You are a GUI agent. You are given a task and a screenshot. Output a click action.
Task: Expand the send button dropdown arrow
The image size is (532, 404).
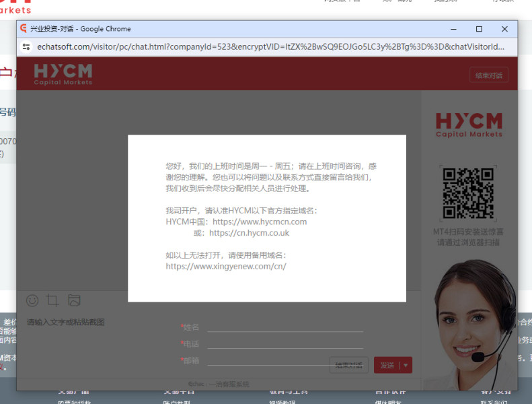(406, 365)
